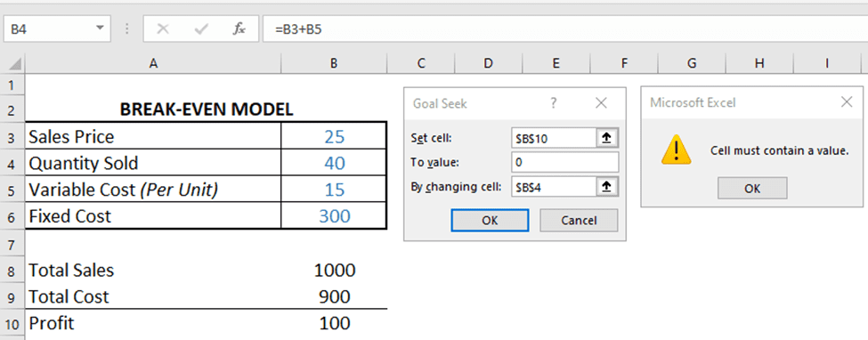
Task: Confirm formula with the checkmark icon
Action: 201,28
